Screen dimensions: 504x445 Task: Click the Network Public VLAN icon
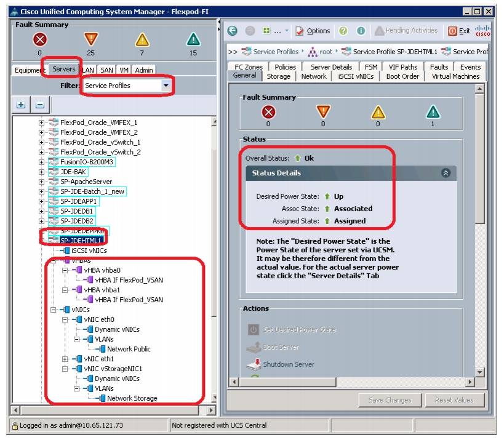point(102,349)
